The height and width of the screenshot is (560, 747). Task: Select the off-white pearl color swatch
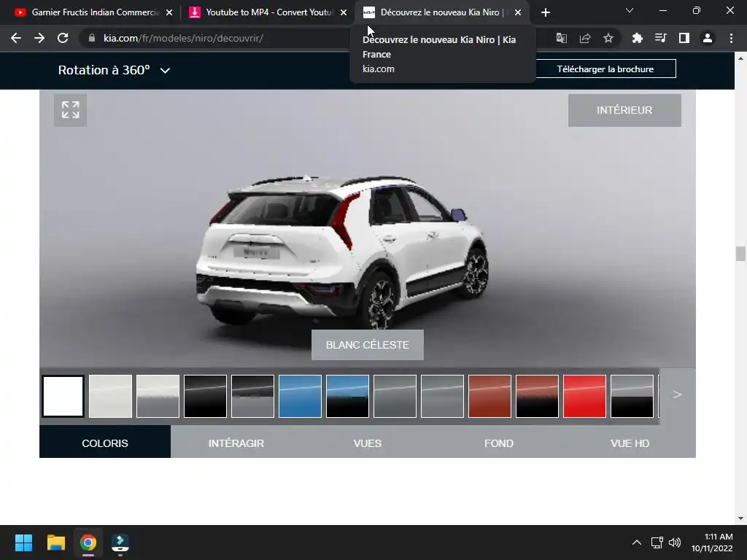coord(111,396)
